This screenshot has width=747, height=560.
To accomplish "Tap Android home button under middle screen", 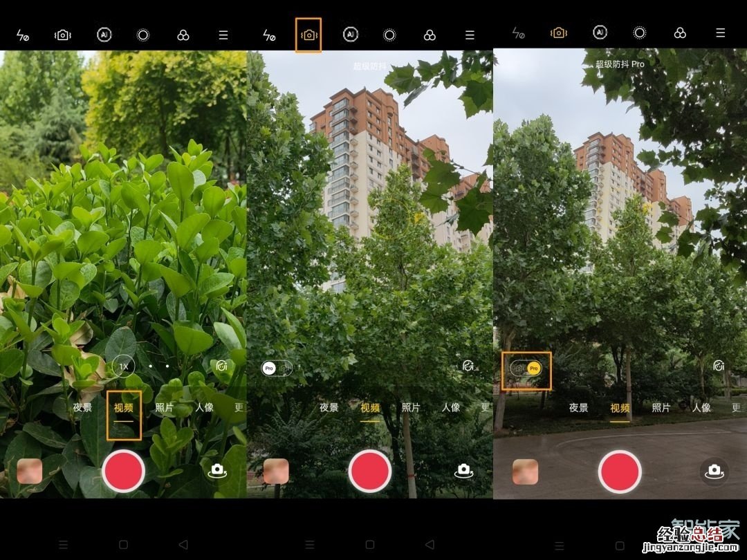I will point(369,544).
